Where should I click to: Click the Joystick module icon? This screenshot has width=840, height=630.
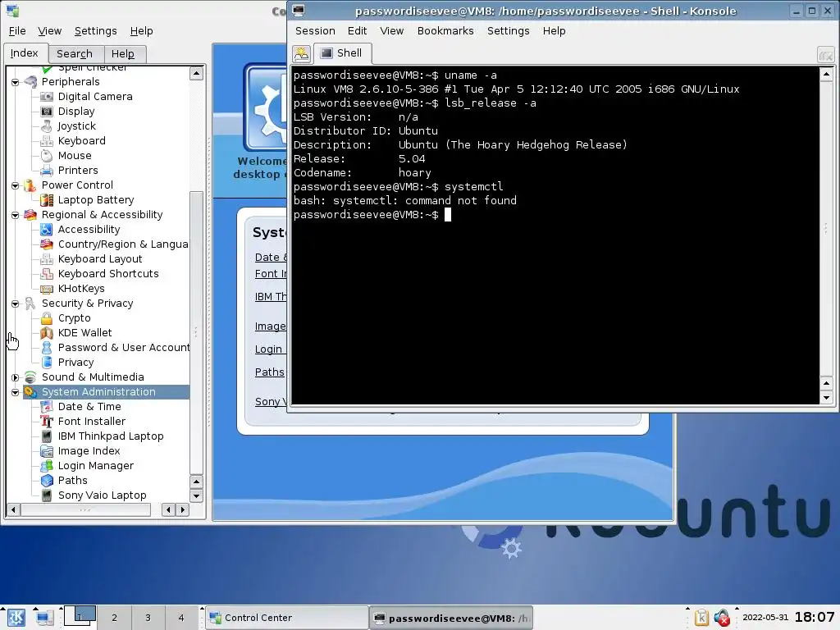(47, 126)
